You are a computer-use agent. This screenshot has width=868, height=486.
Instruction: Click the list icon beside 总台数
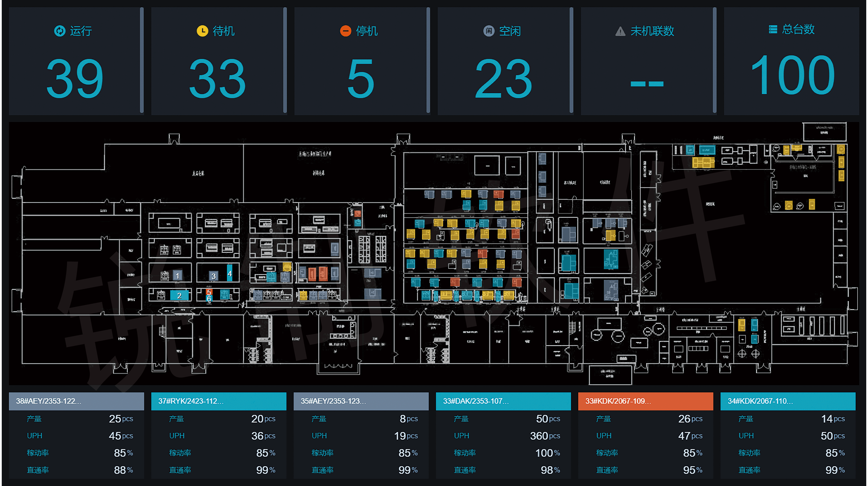pyautogui.click(x=773, y=29)
